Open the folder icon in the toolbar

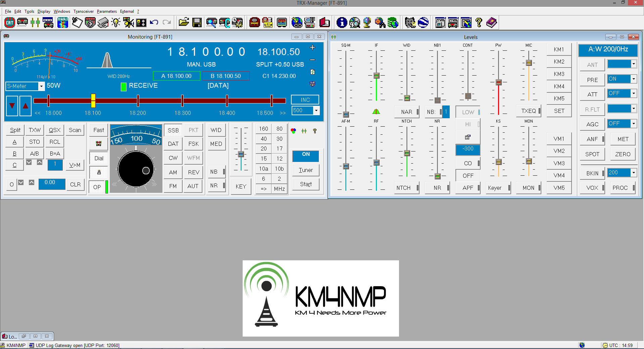tap(184, 23)
